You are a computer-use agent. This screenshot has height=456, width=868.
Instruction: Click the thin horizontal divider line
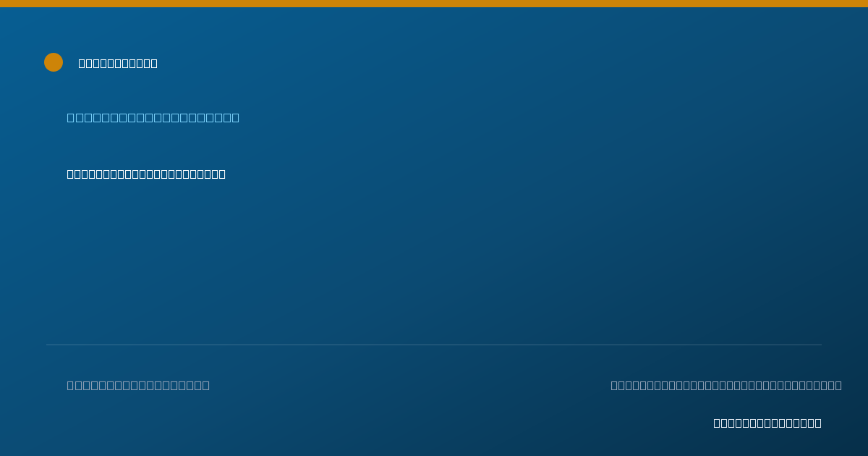pyautogui.click(x=434, y=345)
